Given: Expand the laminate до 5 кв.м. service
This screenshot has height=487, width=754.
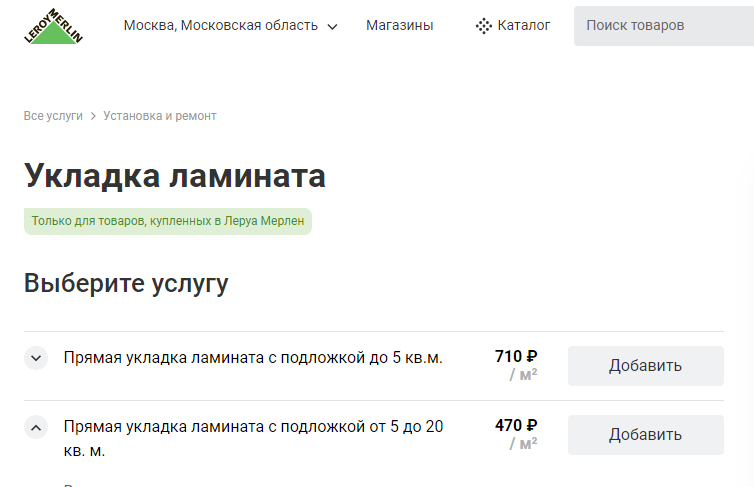Looking at the screenshot, I should click(x=36, y=358).
